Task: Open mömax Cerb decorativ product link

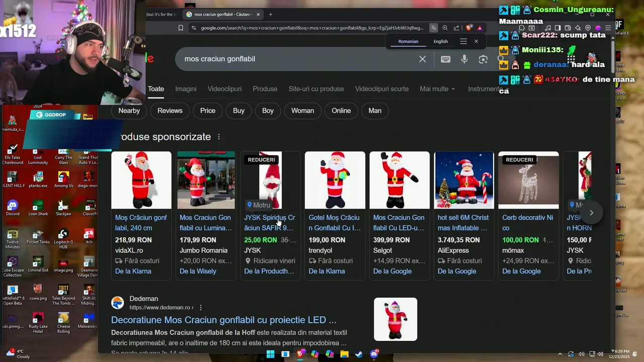Action: click(x=528, y=223)
